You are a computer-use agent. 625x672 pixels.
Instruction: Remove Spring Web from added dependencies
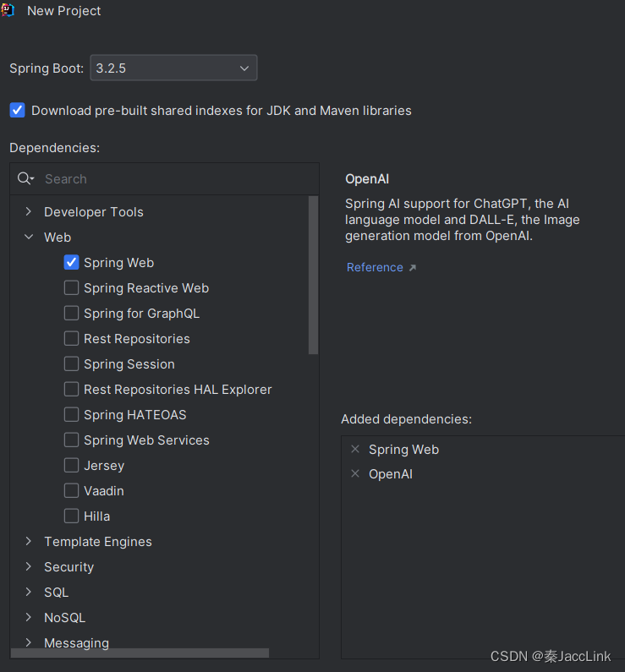click(x=355, y=449)
